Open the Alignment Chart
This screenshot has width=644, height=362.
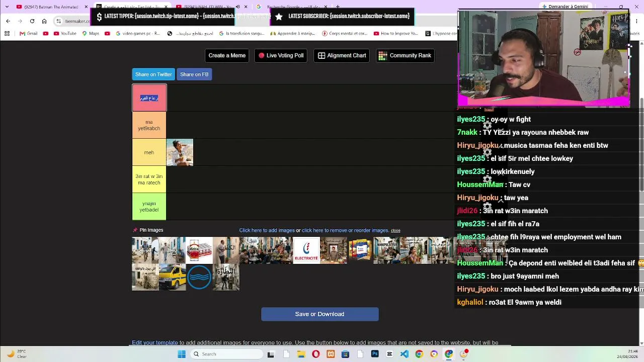tap(342, 55)
